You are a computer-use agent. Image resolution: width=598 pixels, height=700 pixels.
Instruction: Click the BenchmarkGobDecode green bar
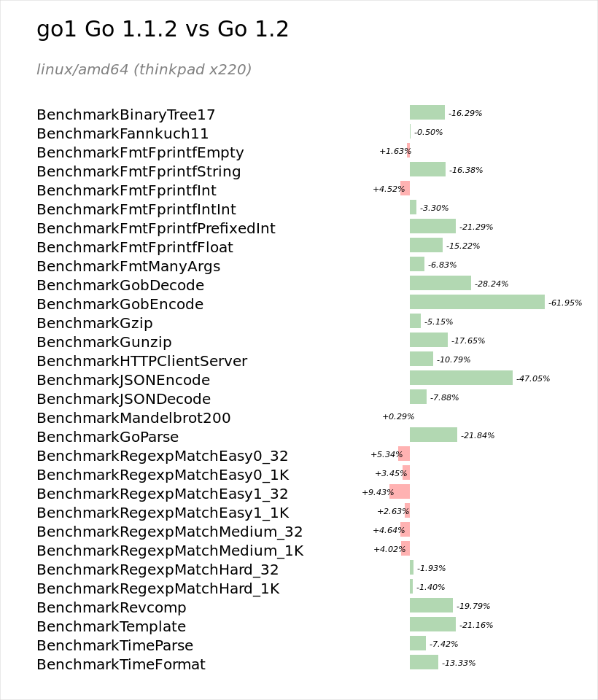(x=440, y=283)
